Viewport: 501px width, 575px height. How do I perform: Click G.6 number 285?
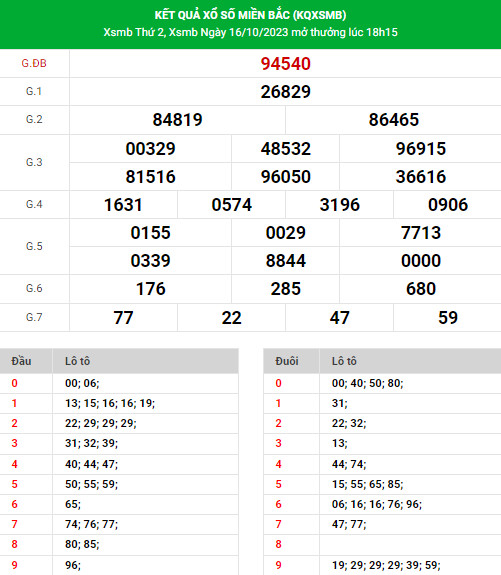coord(285,289)
